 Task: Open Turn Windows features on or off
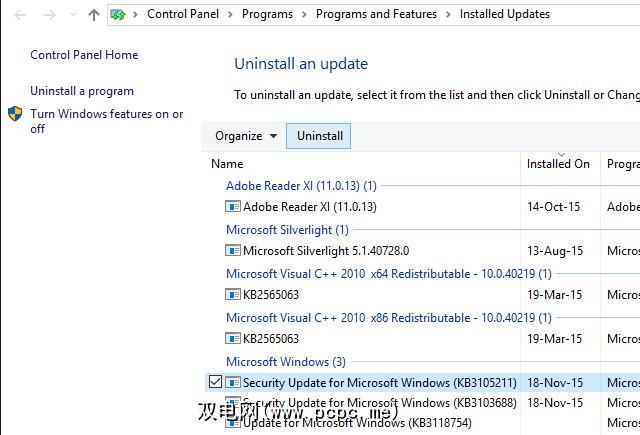[x=107, y=121]
